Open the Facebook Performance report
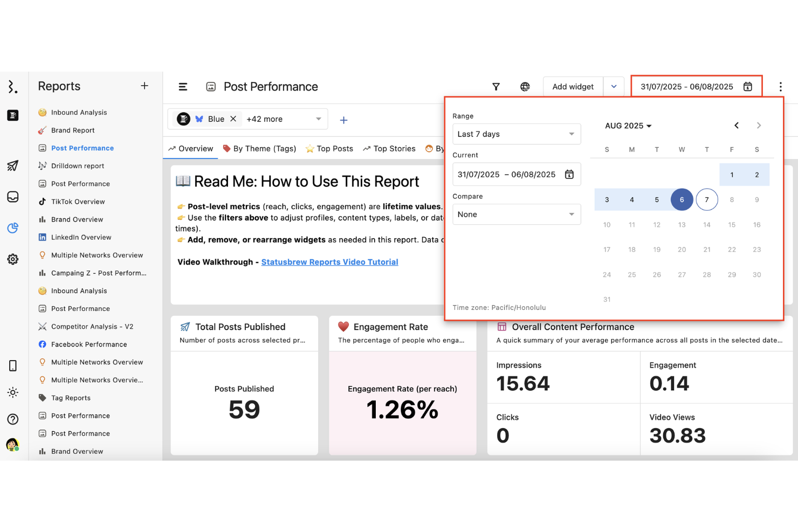The width and height of the screenshot is (798, 532). click(x=89, y=344)
